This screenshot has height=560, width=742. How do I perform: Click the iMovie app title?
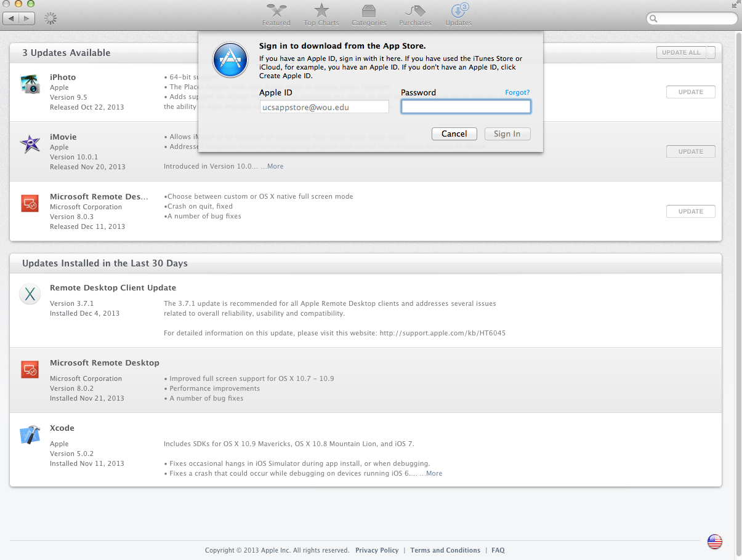pos(63,137)
